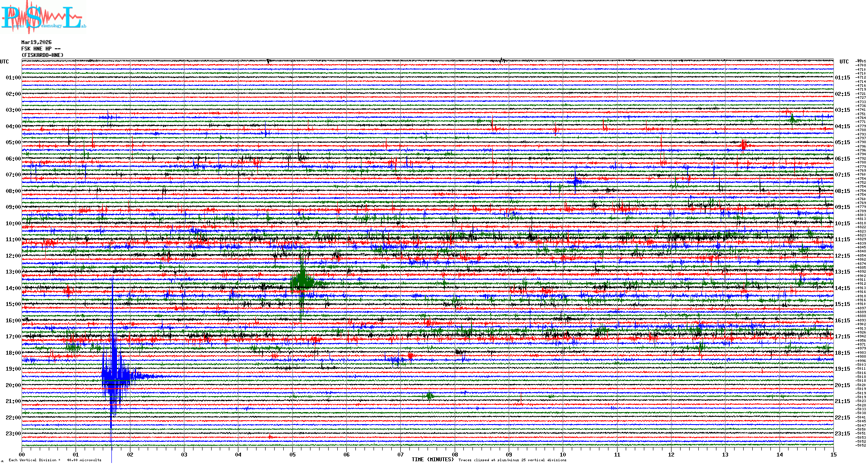Click the Mar19,2026 date label
The image size is (868, 466).
pyautogui.click(x=36, y=42)
